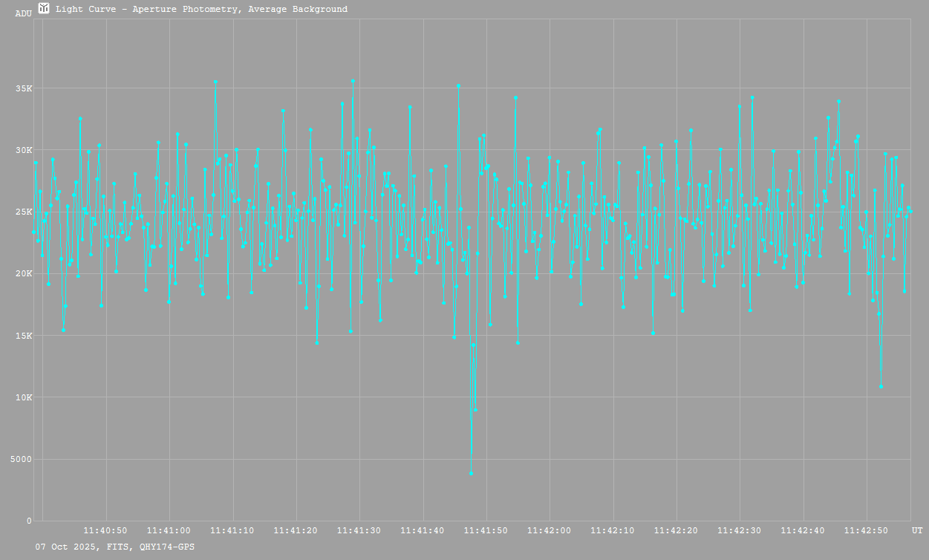Click the UT time zone label
The image size is (929, 560).
pyautogui.click(x=917, y=530)
